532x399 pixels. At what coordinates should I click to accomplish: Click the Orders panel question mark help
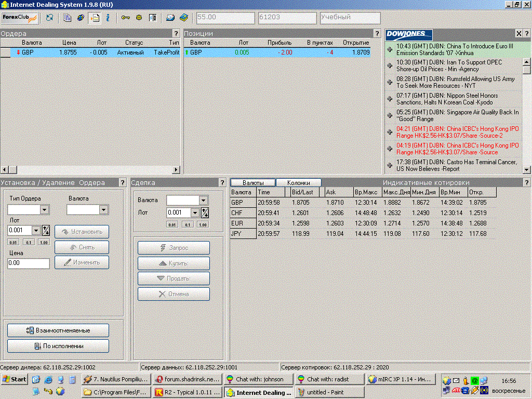tap(176, 33)
